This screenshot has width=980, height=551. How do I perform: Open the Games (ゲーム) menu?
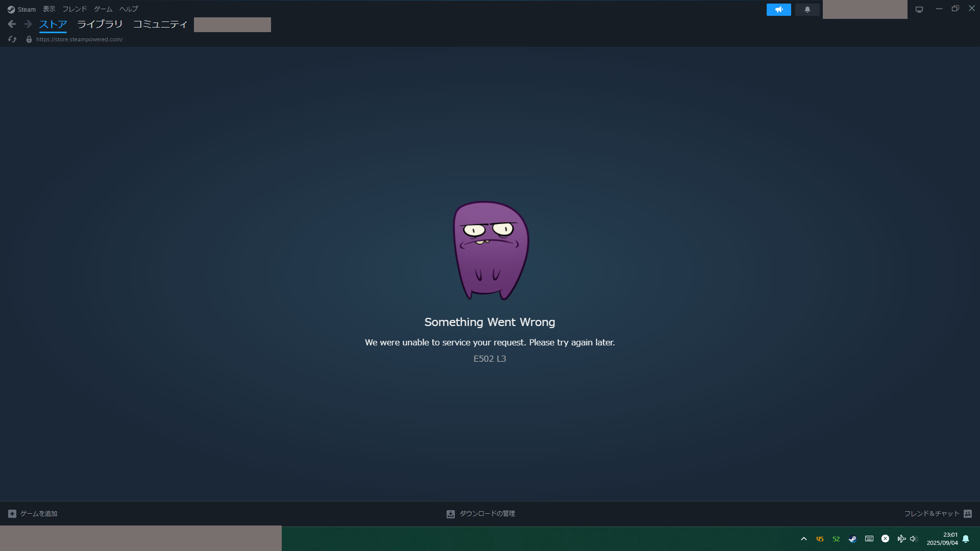pos(103,9)
